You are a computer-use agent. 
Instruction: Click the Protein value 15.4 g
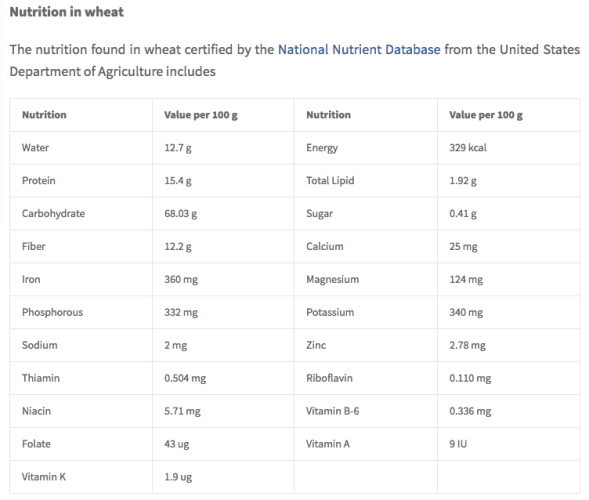tap(178, 181)
